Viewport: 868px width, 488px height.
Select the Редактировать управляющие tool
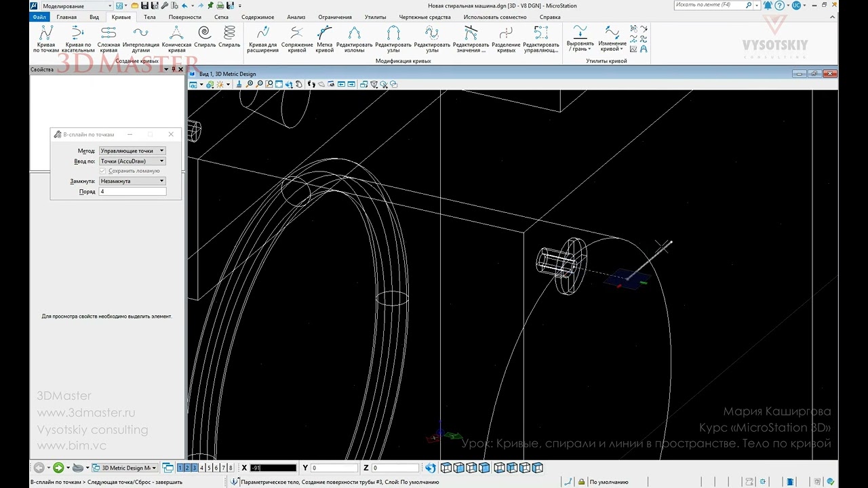tap(541, 39)
